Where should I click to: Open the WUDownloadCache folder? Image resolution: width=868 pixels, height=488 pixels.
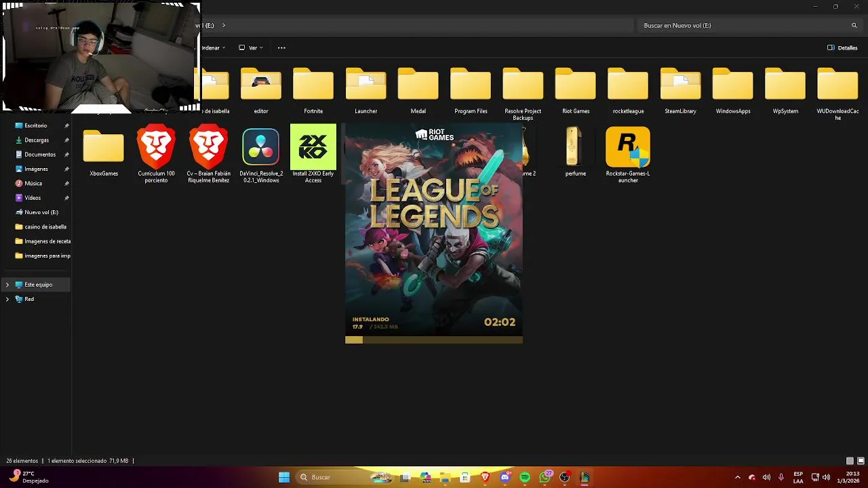pos(837,94)
